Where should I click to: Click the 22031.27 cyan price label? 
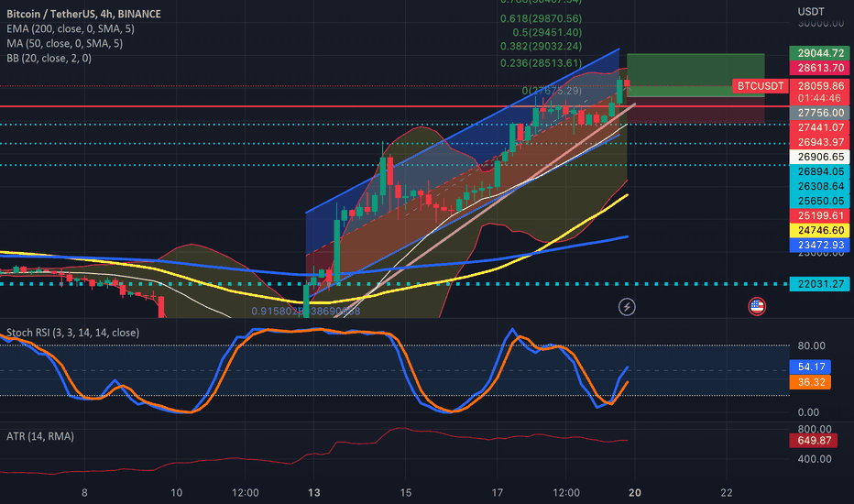coord(820,283)
